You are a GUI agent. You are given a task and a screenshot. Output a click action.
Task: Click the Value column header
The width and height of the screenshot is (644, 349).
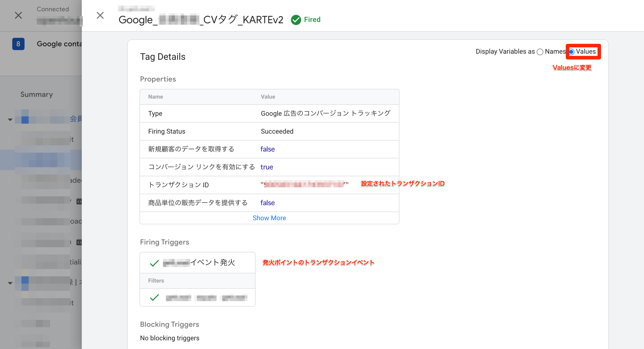pyautogui.click(x=268, y=97)
